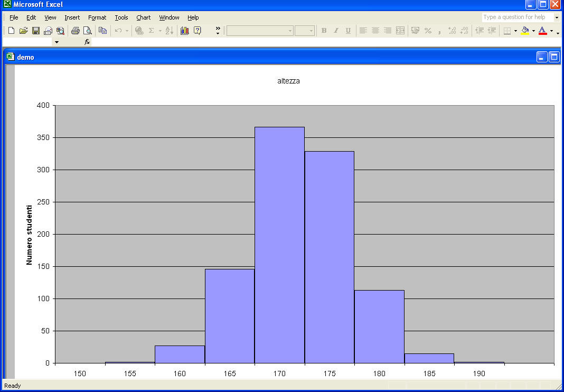Insert a hyperlink

(x=139, y=31)
